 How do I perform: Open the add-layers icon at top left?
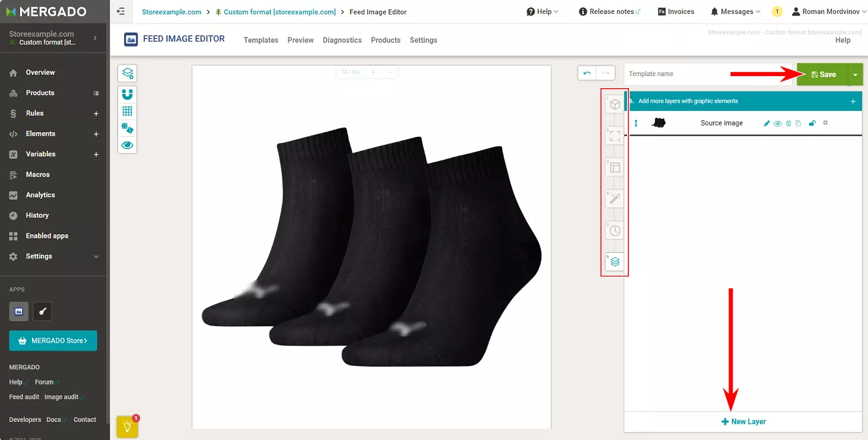[x=128, y=73]
